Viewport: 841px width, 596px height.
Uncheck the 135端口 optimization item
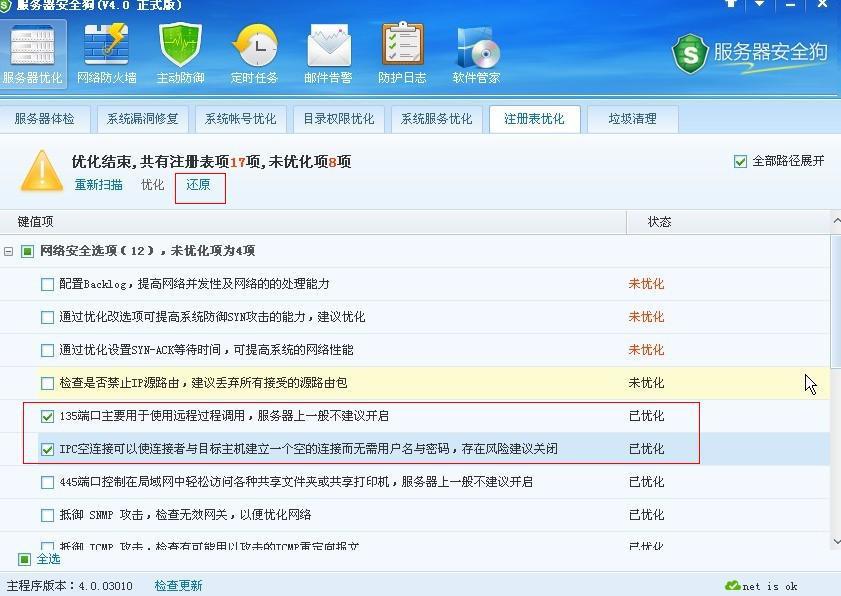[x=46, y=417]
